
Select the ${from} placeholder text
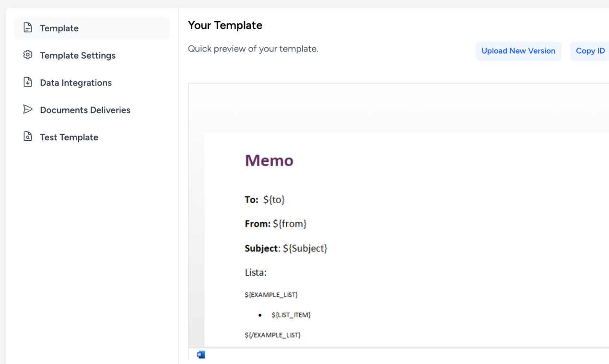click(x=290, y=224)
